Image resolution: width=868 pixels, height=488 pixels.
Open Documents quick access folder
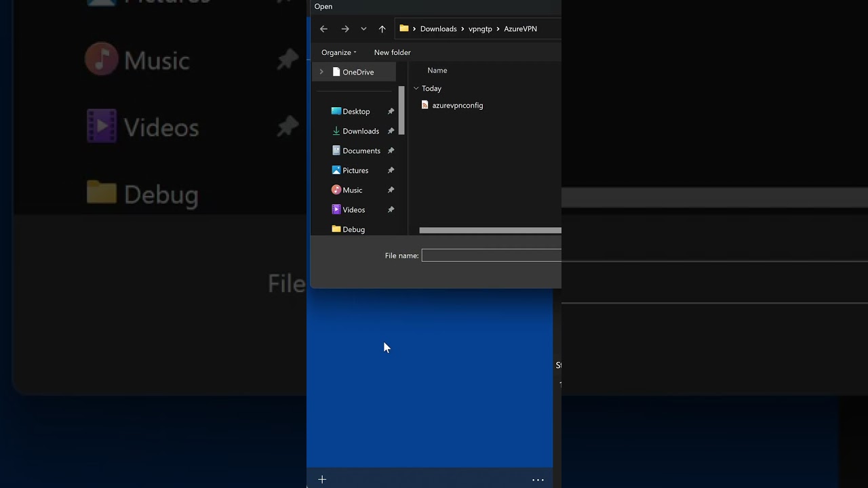coord(356,150)
